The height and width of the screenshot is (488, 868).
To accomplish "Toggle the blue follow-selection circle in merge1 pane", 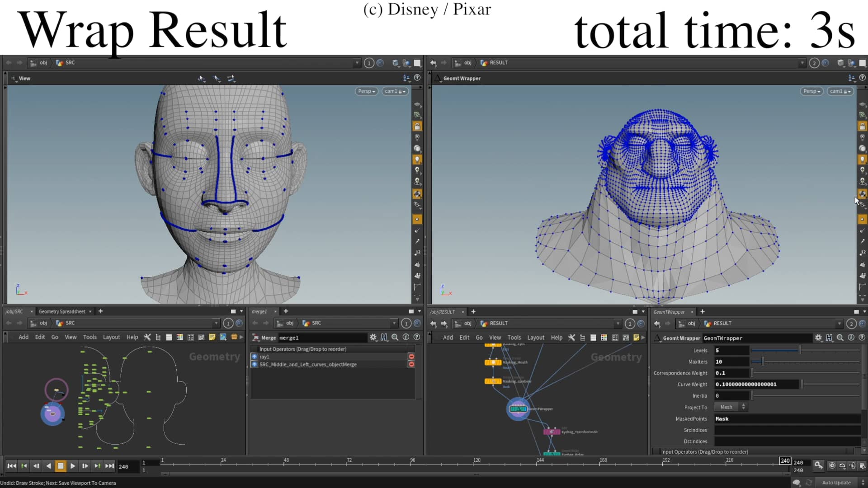I will coord(417,323).
